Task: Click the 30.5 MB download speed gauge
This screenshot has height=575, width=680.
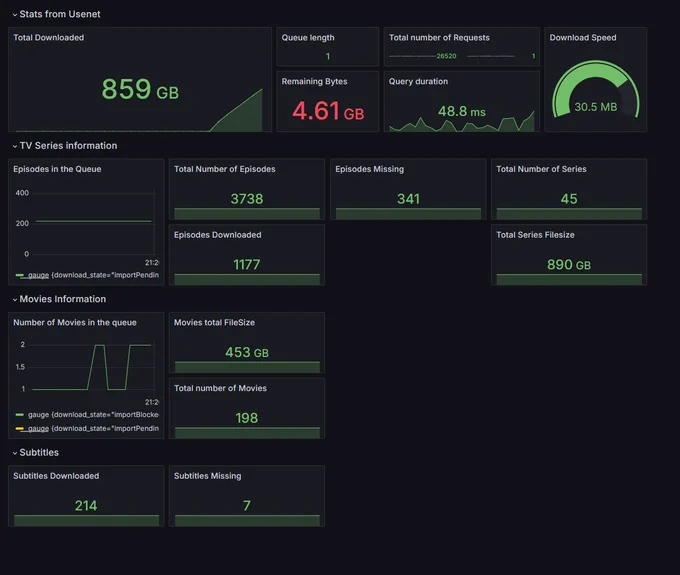Action: pos(595,91)
